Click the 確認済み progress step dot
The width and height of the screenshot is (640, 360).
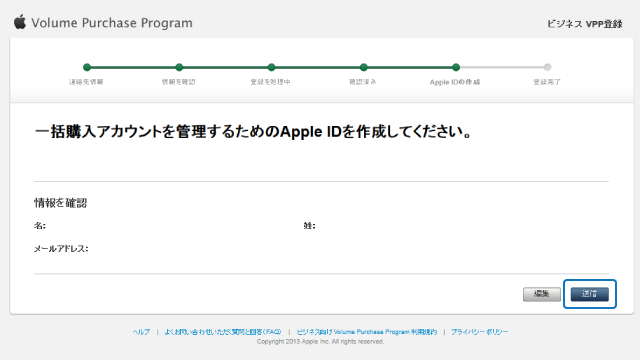click(x=363, y=67)
